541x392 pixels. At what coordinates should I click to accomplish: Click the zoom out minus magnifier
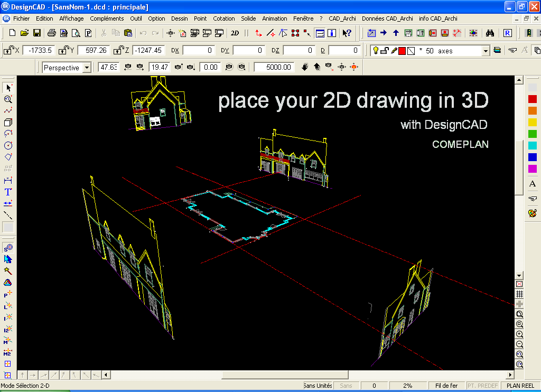[519, 344]
